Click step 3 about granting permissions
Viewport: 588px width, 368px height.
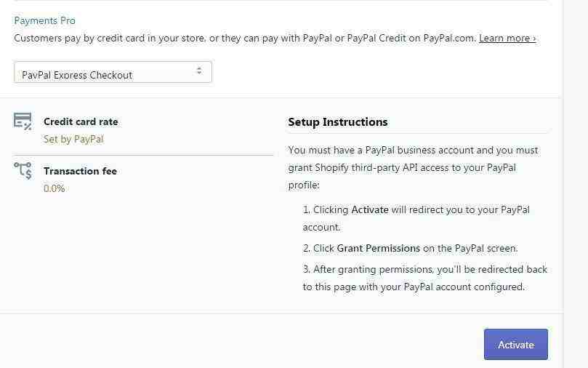[425, 278]
